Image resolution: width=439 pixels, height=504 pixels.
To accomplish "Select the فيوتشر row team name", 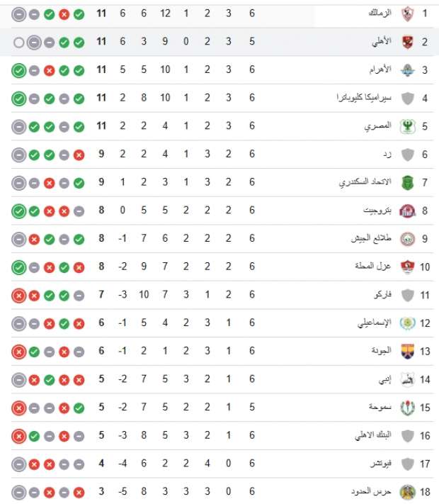I will tap(374, 464).
